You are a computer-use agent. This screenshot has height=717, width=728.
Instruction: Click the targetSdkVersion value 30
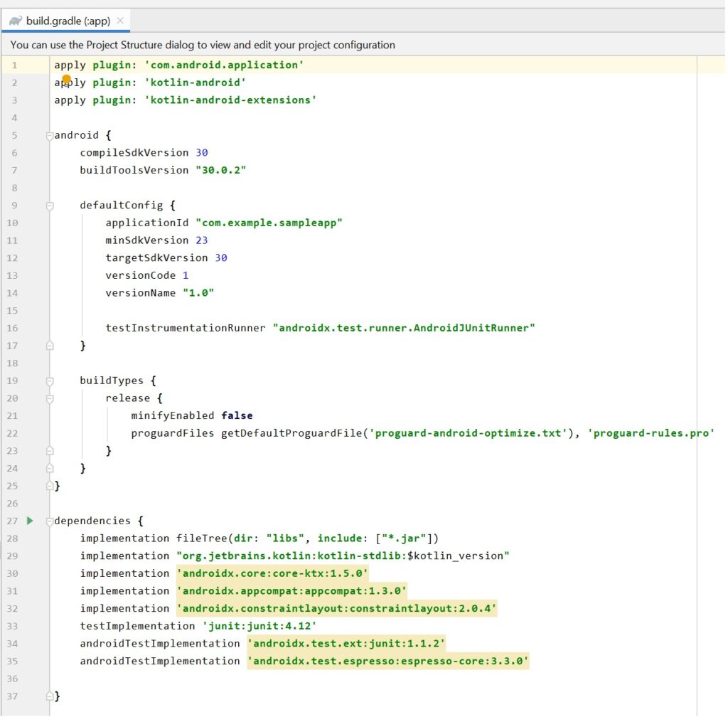pyautogui.click(x=220, y=258)
